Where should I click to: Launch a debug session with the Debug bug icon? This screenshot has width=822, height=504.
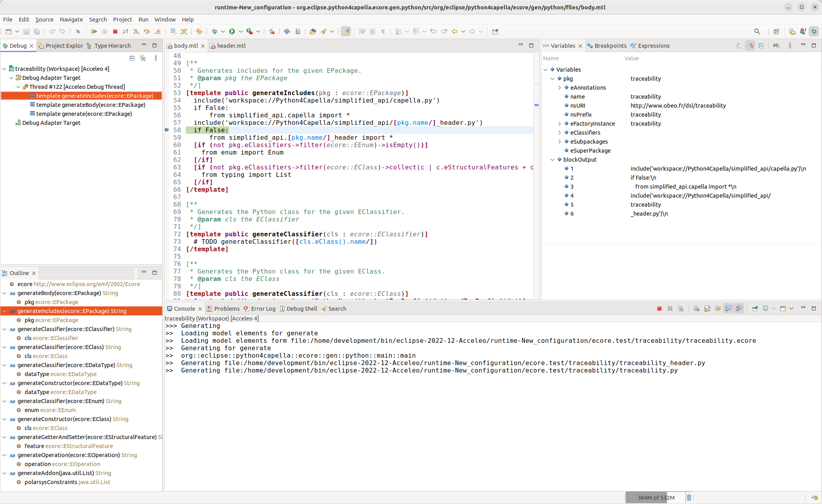click(215, 31)
